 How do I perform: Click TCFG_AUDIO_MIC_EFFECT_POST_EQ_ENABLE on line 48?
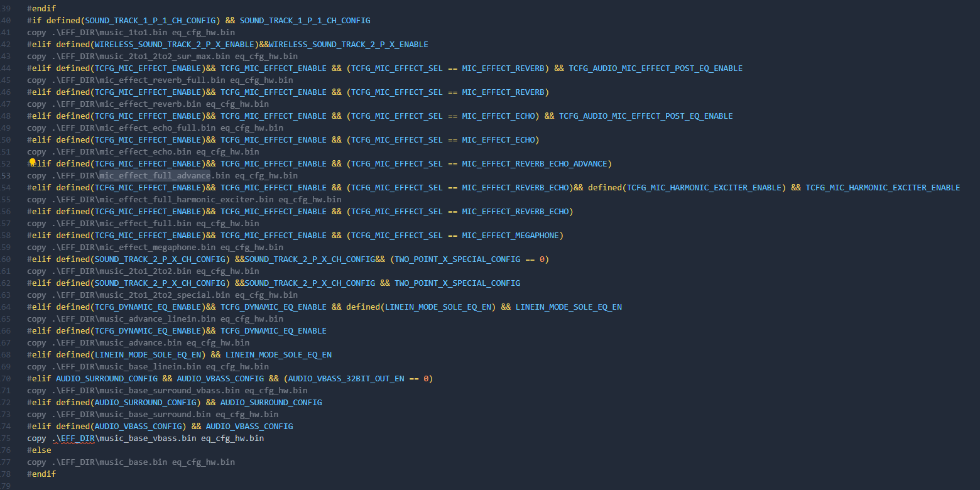646,116
